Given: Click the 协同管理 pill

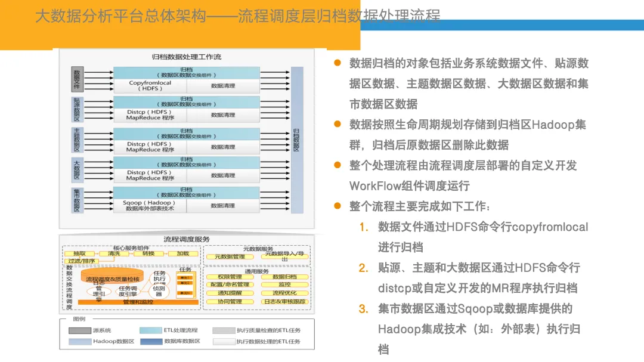Looking at the screenshot, I should coord(230,302).
